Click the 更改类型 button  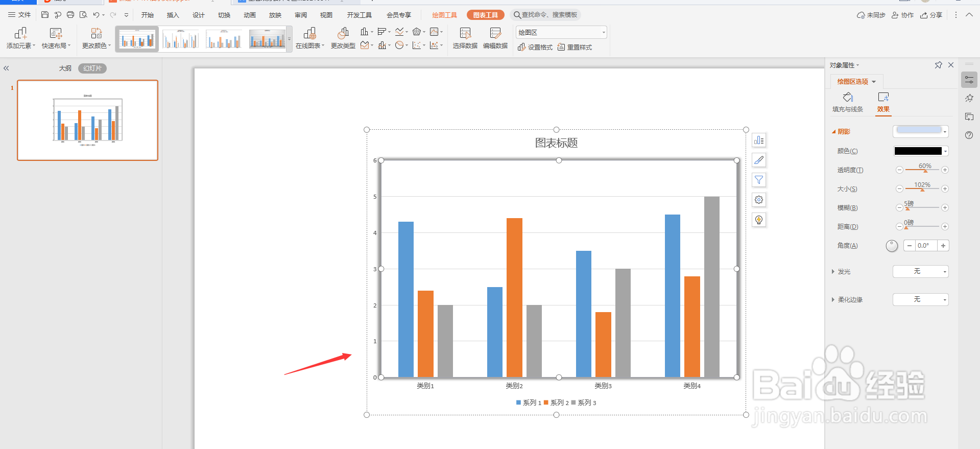click(343, 38)
